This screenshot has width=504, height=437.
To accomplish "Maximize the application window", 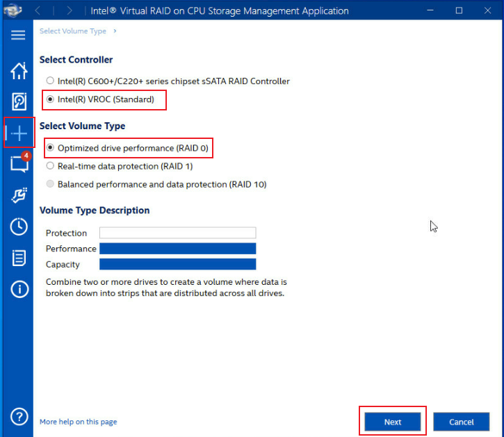I will click(459, 10).
